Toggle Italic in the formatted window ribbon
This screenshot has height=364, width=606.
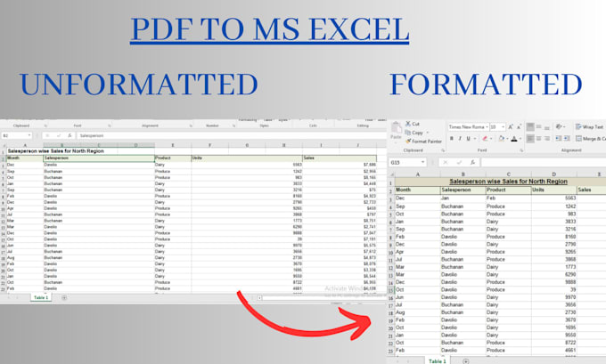pos(460,138)
